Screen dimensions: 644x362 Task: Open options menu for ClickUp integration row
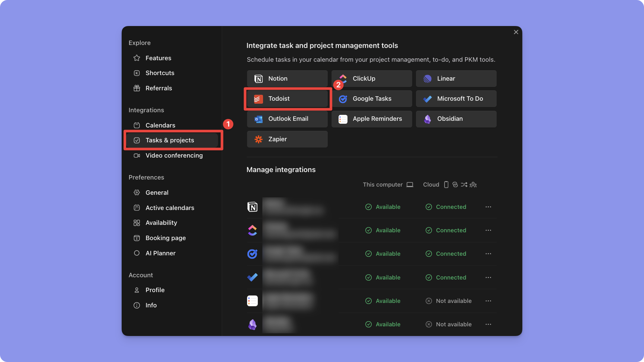point(488,230)
